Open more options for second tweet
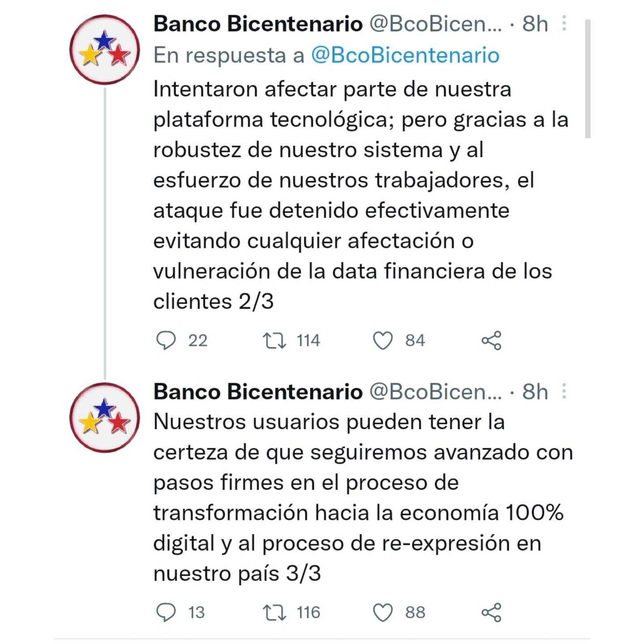The height and width of the screenshot is (644, 644). tap(564, 391)
